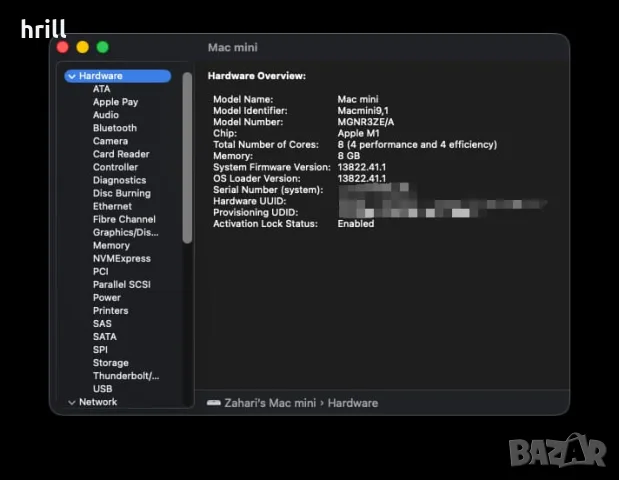Open the SATA entry
This screenshot has width=619, height=480.
click(x=105, y=337)
